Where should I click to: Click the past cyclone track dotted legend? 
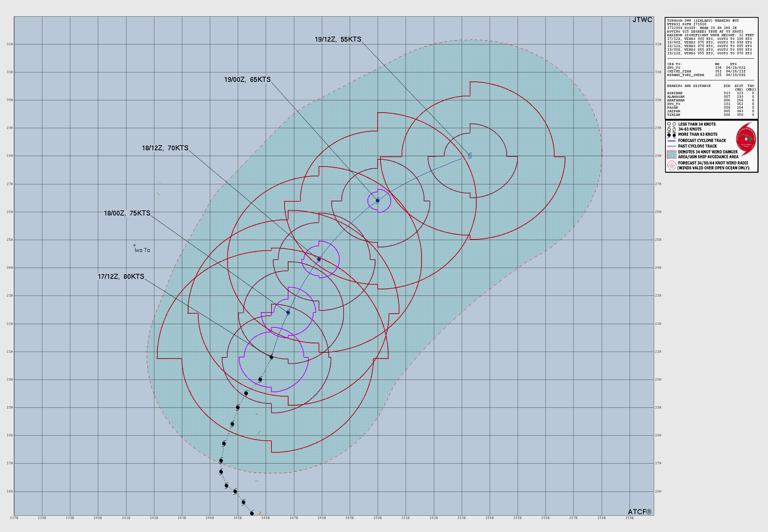(672, 146)
